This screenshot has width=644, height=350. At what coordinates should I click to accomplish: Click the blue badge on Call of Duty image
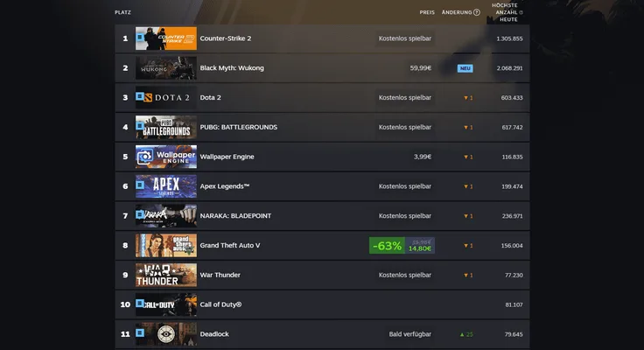click(x=140, y=303)
